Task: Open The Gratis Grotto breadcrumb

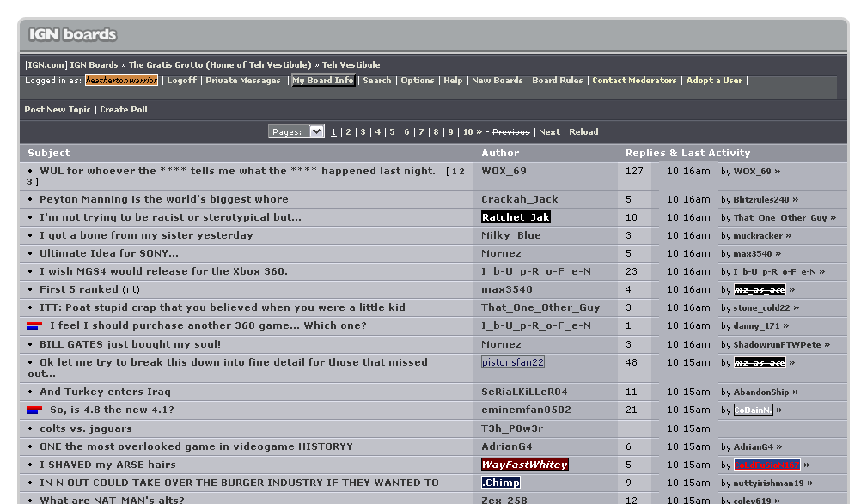Action: [x=220, y=64]
